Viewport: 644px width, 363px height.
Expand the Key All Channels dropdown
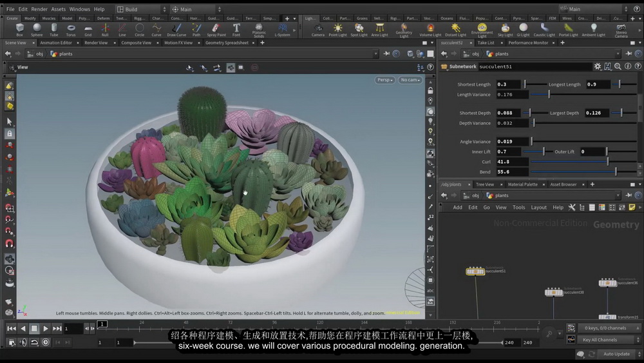[609, 340]
